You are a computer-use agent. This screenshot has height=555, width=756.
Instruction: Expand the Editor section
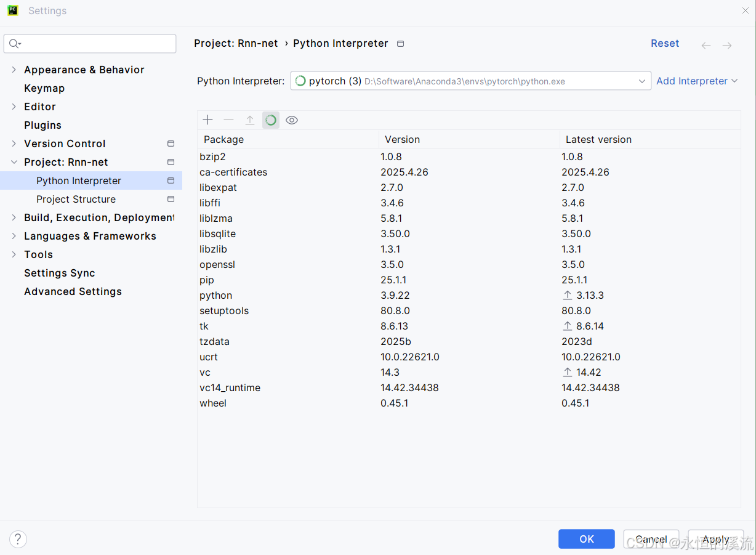coord(14,107)
